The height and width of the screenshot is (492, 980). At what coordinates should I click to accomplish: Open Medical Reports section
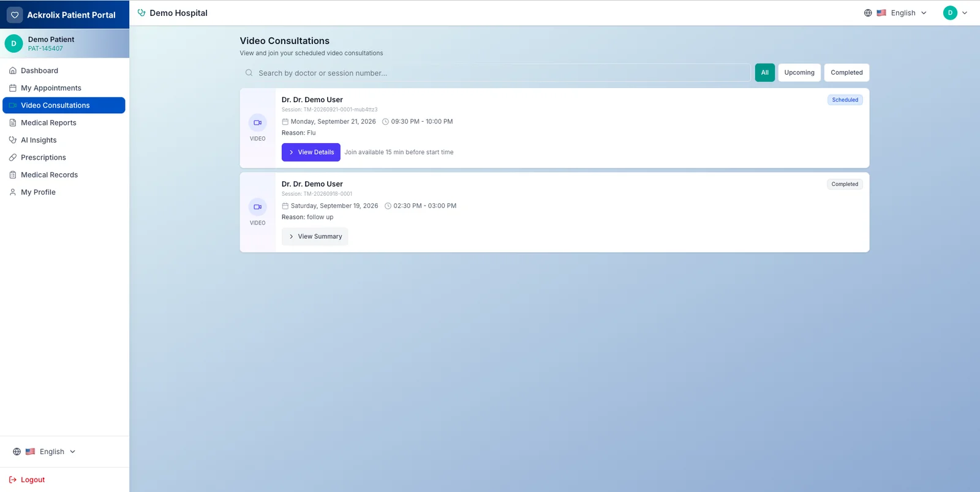tap(64, 123)
